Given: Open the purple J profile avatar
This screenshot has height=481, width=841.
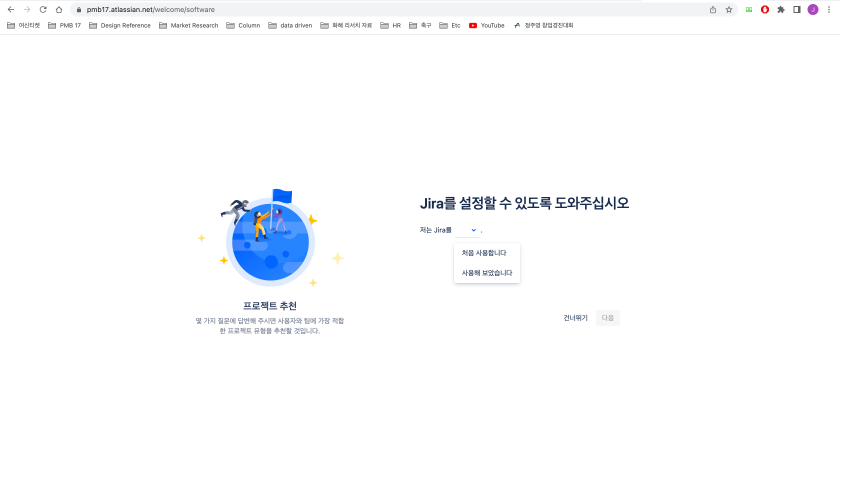Looking at the screenshot, I should (813, 10).
